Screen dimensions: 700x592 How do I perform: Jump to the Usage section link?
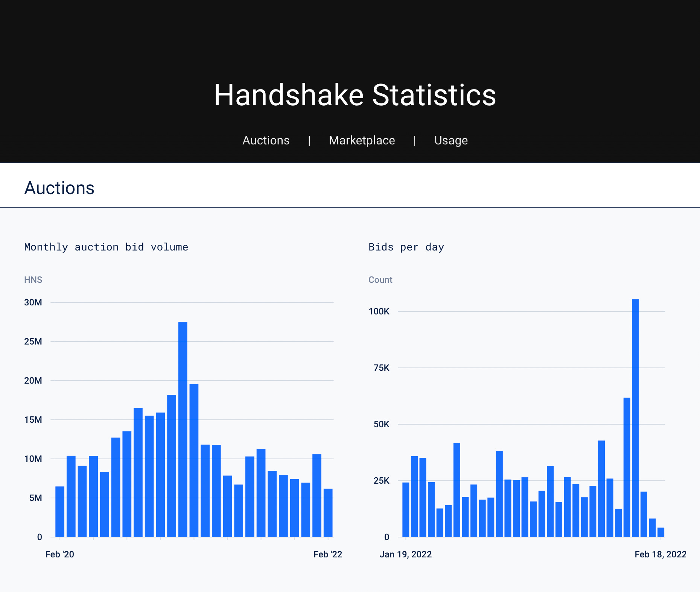(x=451, y=140)
